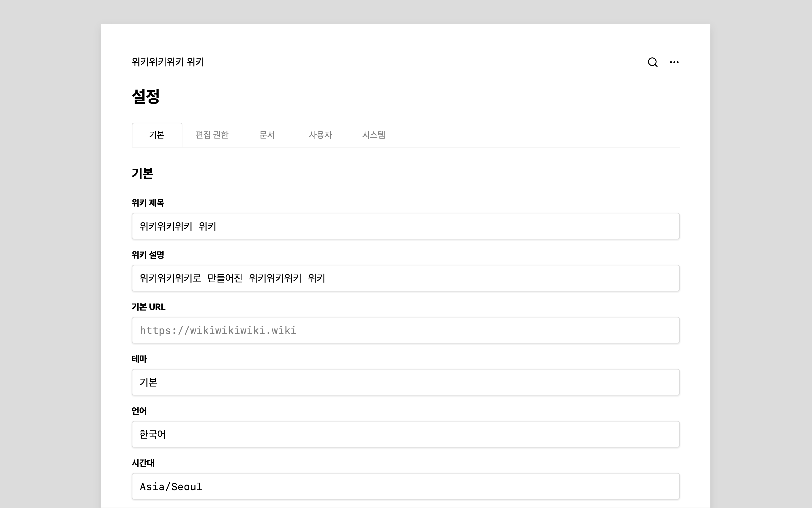Click the 위키 설명 field label
This screenshot has width=812, height=508.
click(x=148, y=255)
